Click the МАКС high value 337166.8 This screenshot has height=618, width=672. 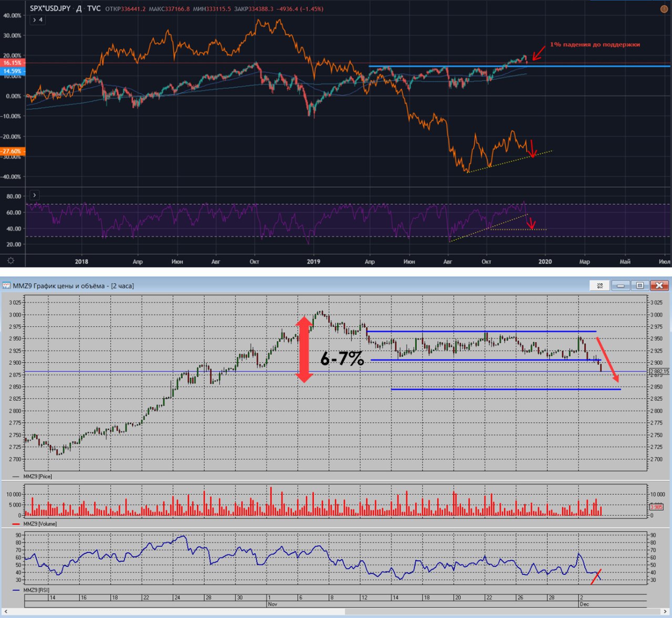177,9
